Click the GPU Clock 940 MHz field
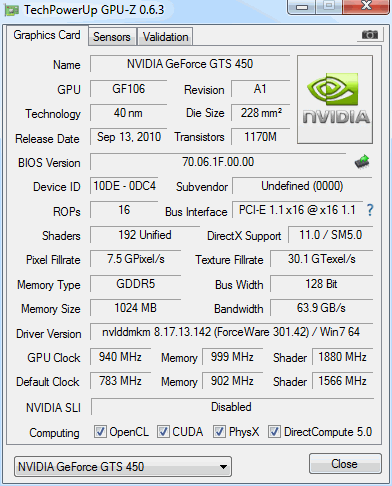This screenshot has width=392, height=486. click(x=120, y=357)
